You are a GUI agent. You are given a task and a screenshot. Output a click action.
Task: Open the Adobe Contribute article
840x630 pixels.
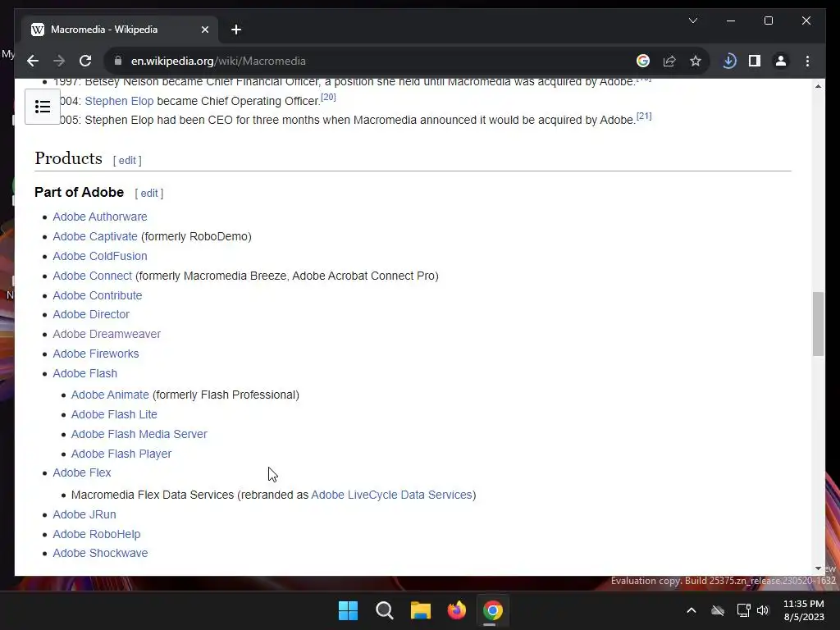point(97,295)
